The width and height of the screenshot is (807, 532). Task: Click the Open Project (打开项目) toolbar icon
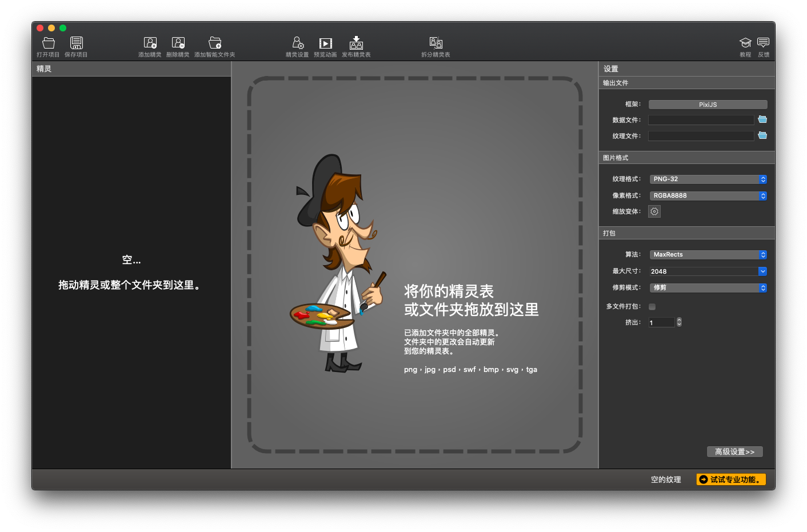point(49,43)
